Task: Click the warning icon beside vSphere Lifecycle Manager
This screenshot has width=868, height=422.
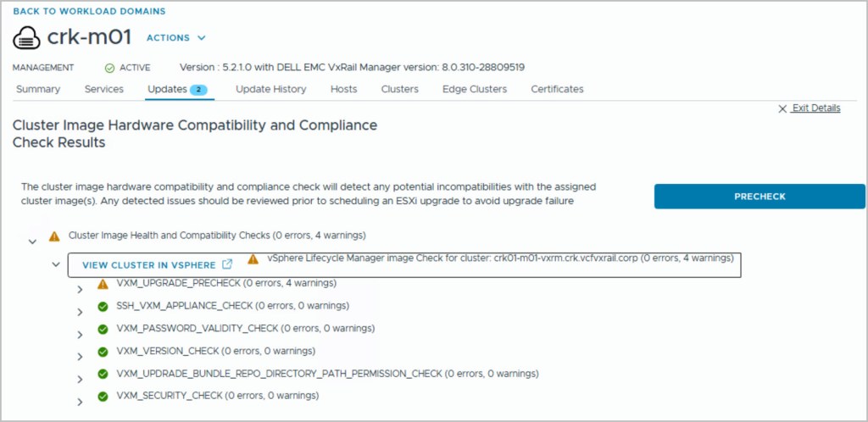Action: 253,258
